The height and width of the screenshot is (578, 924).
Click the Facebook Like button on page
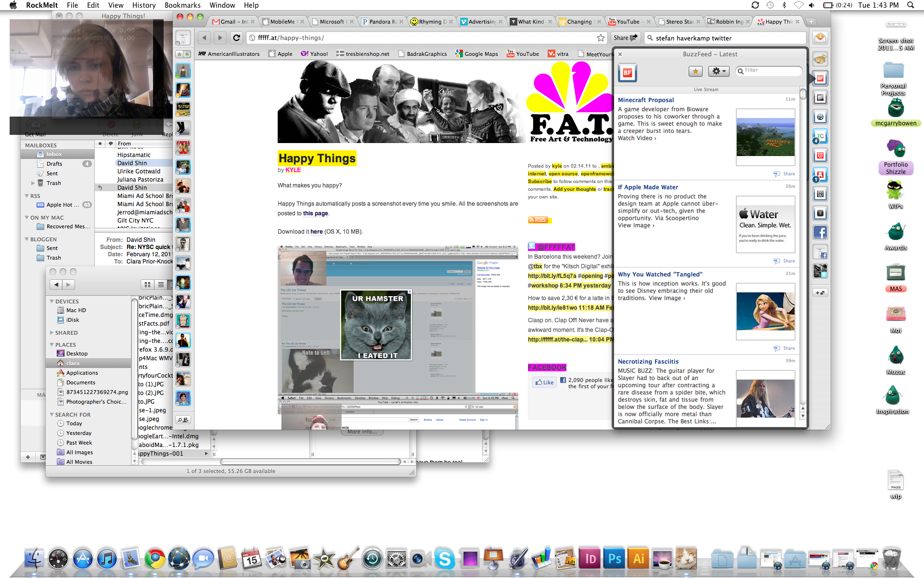(x=544, y=382)
